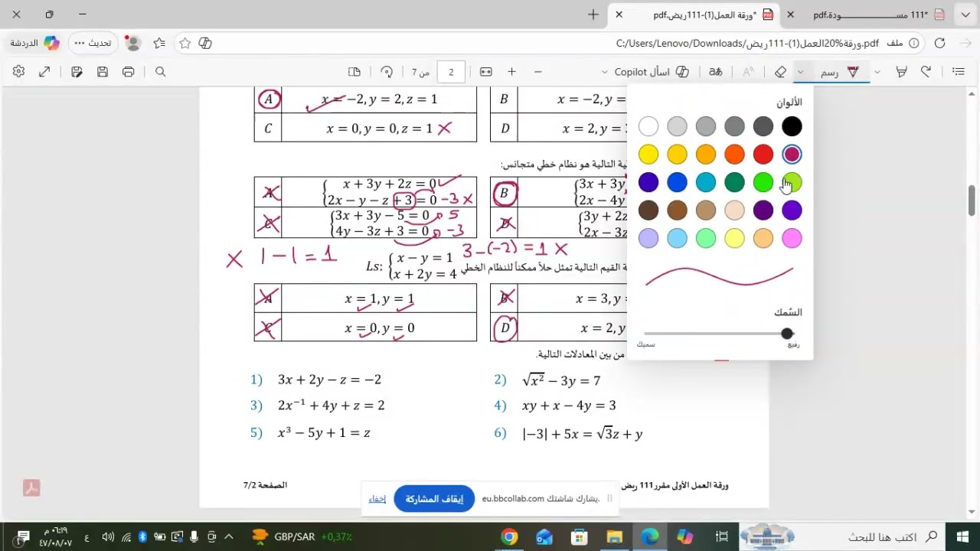Image resolution: width=980 pixels, height=551 pixels.
Task: Pick the white color swatch
Action: 648,126
